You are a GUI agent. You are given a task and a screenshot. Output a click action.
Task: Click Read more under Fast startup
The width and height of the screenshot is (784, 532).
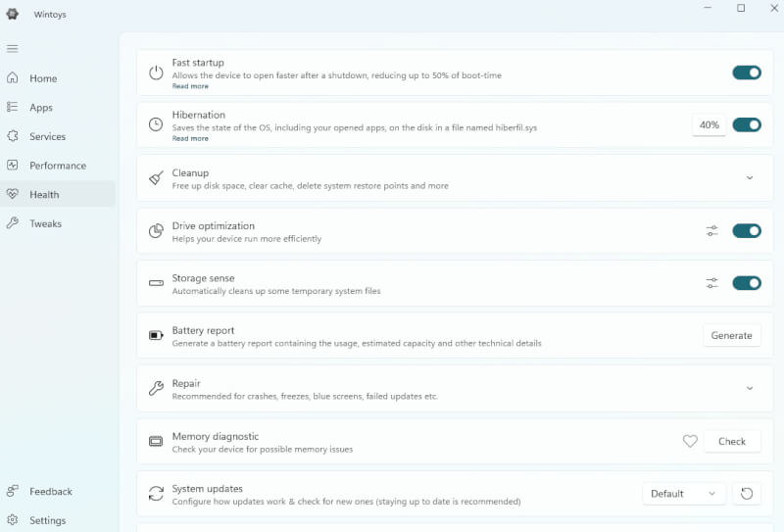190,86
